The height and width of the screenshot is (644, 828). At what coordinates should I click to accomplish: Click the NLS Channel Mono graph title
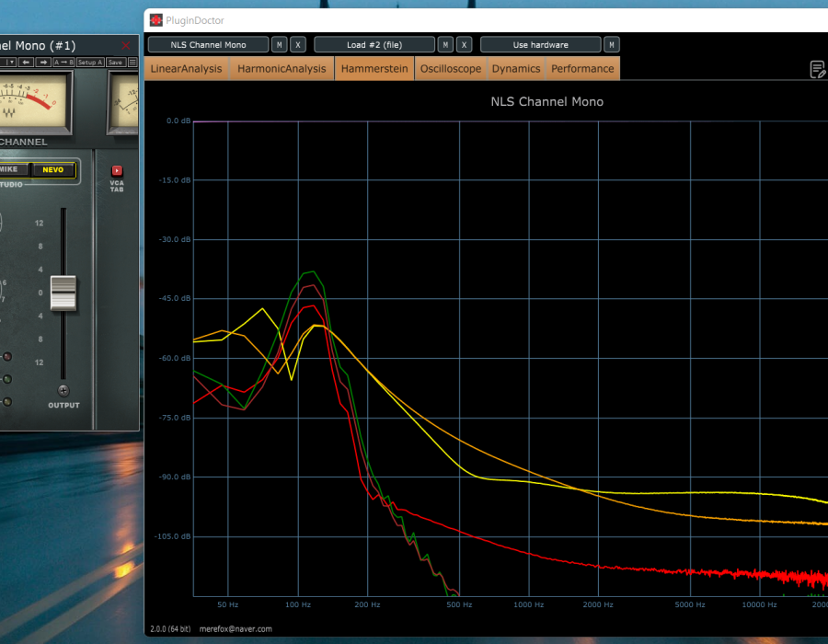(x=547, y=102)
